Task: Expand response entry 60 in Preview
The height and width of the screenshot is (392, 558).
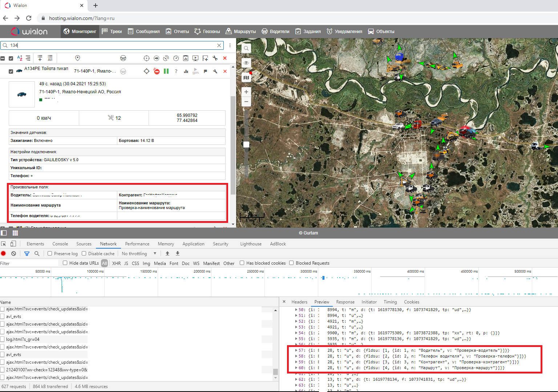Action: pos(296,368)
